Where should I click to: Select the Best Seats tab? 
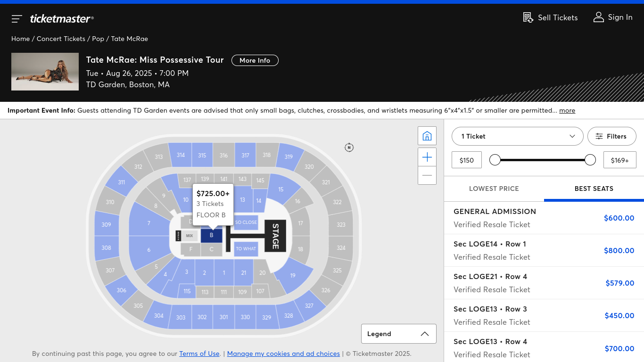pyautogui.click(x=594, y=189)
